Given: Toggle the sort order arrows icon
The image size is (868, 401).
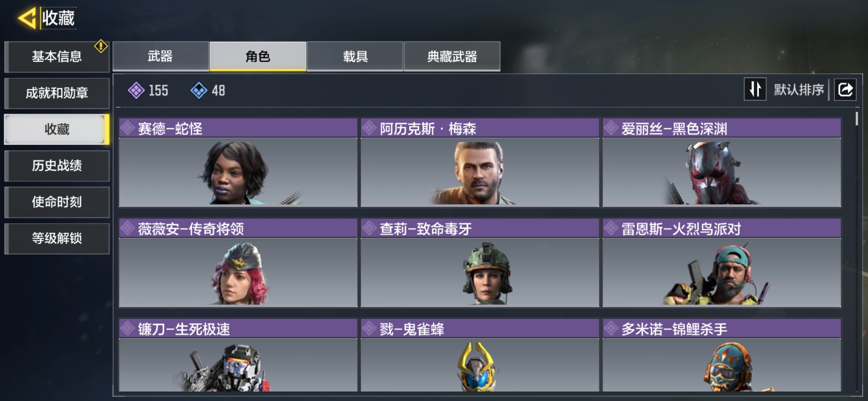Looking at the screenshot, I should [755, 89].
